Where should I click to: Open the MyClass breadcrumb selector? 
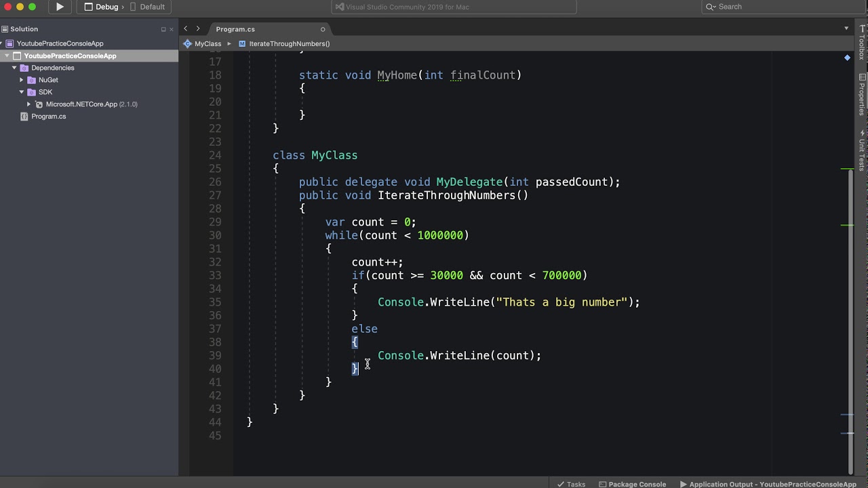(x=208, y=43)
